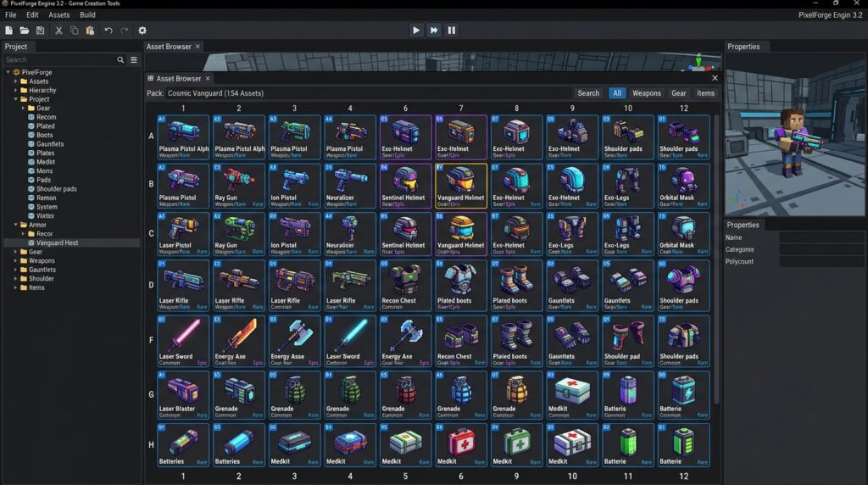Expand the Assets folder in tree
The image size is (868, 485).
click(x=15, y=81)
